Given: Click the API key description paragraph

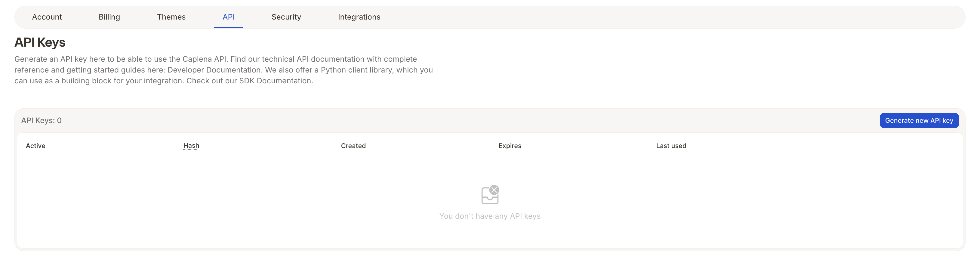Looking at the screenshot, I should point(224,70).
